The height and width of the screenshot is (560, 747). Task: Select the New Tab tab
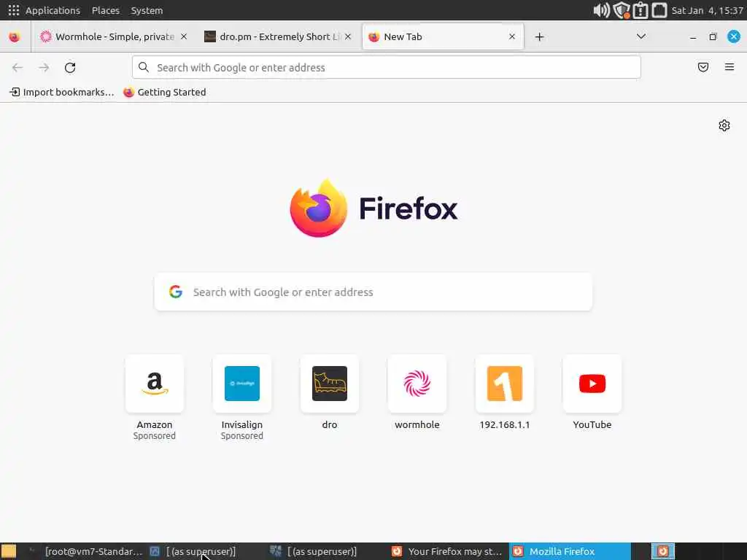point(443,36)
